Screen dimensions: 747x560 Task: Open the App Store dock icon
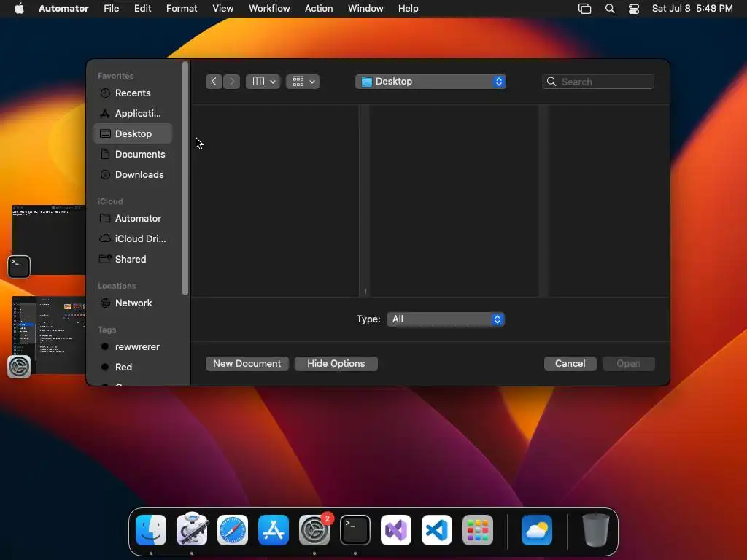[x=274, y=530]
